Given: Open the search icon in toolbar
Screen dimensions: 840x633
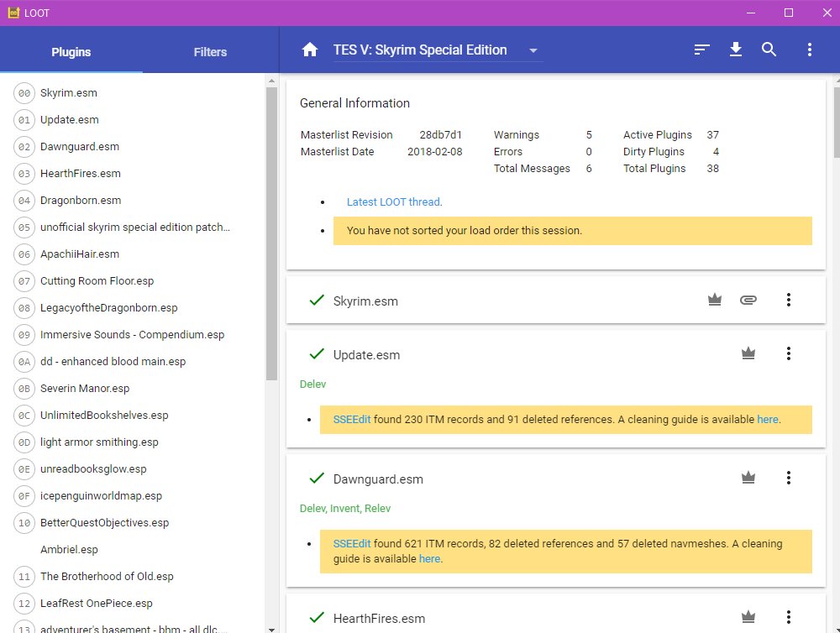Looking at the screenshot, I should [x=769, y=50].
